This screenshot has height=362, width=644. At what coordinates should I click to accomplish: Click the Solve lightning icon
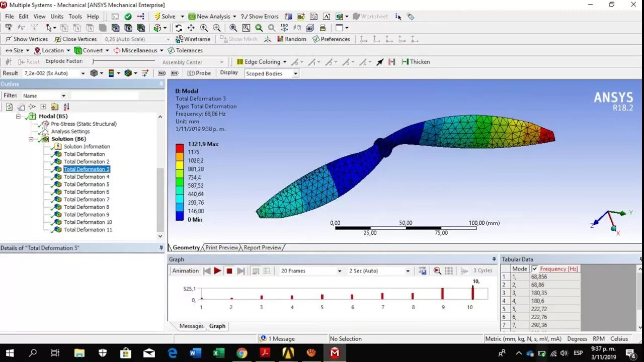click(157, 17)
